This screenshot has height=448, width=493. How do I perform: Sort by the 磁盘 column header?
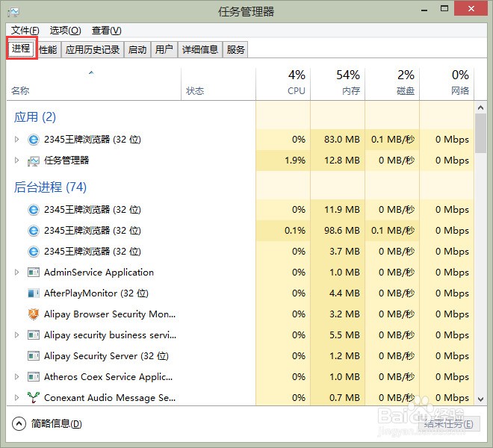point(392,84)
